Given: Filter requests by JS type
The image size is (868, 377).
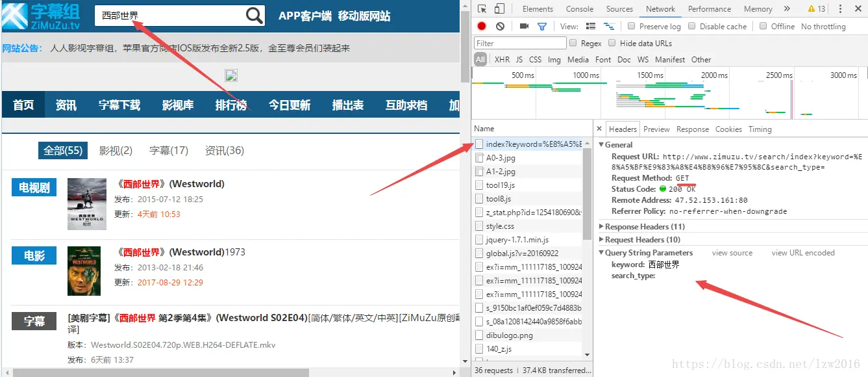Looking at the screenshot, I should click(x=519, y=59).
